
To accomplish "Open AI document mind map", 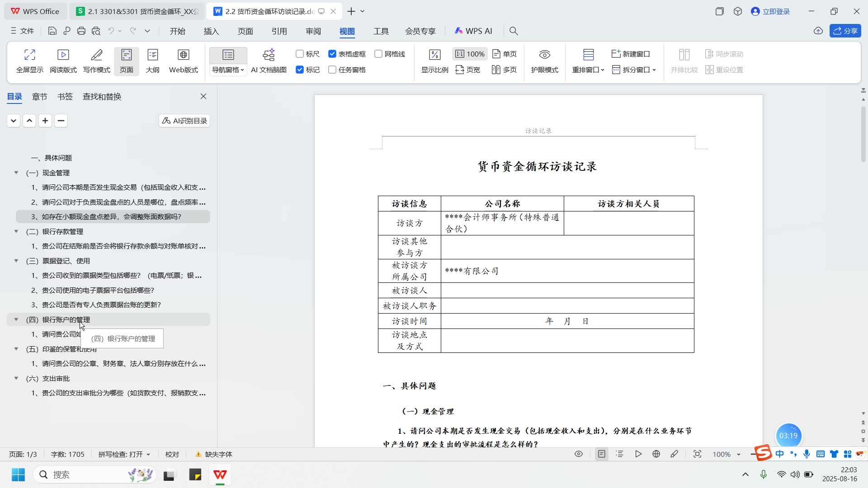I will (x=269, y=61).
